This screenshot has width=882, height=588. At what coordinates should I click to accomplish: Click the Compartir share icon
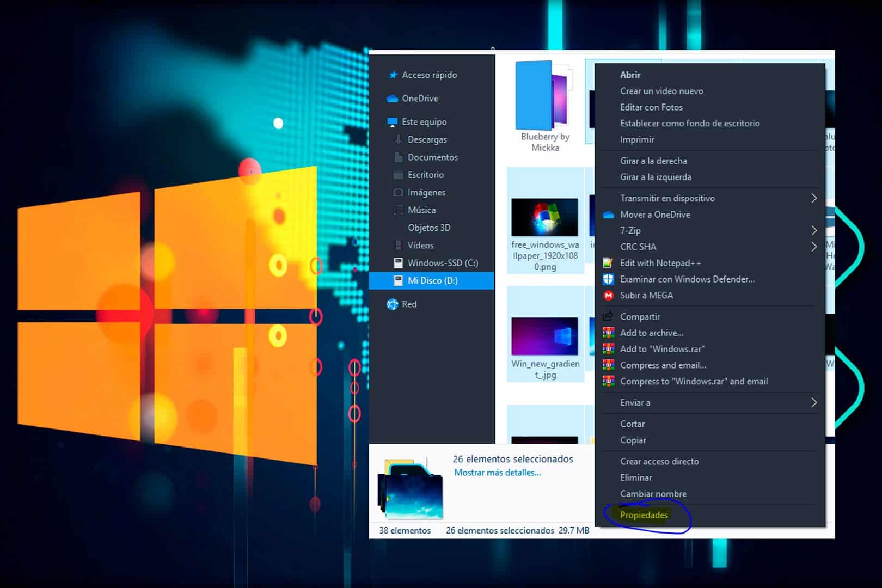(607, 316)
